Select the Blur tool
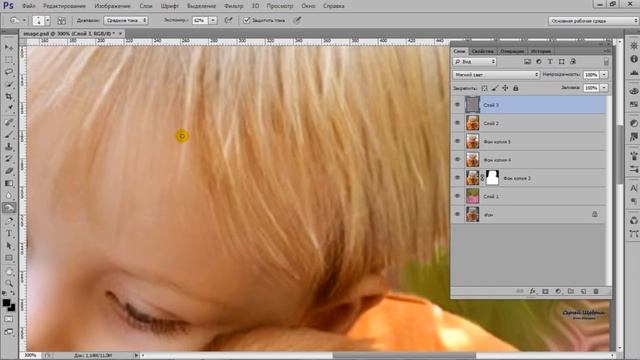Image resolution: width=640 pixels, height=360 pixels. tap(9, 196)
